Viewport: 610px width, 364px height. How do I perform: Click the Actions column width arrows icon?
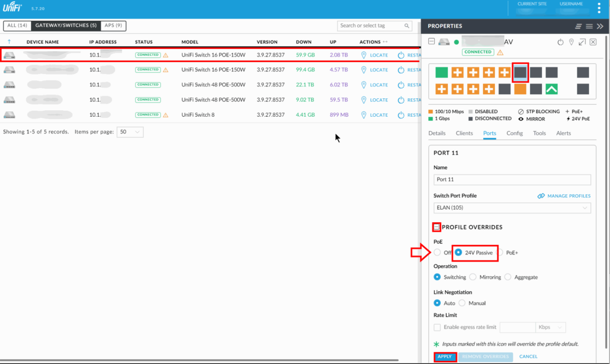pyautogui.click(x=385, y=42)
